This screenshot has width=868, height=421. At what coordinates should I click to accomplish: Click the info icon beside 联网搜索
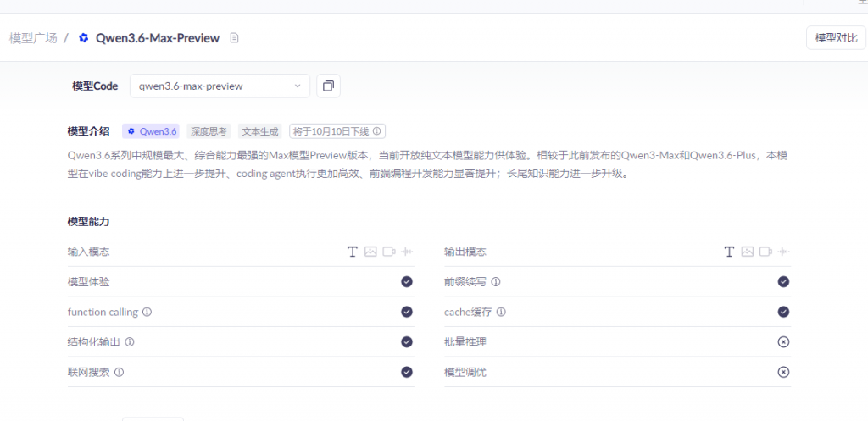click(x=119, y=373)
